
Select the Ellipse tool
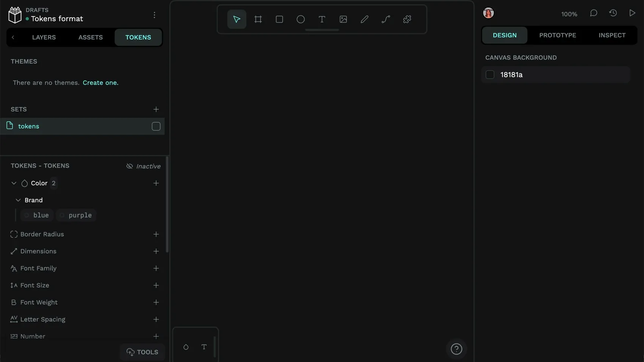(300, 19)
